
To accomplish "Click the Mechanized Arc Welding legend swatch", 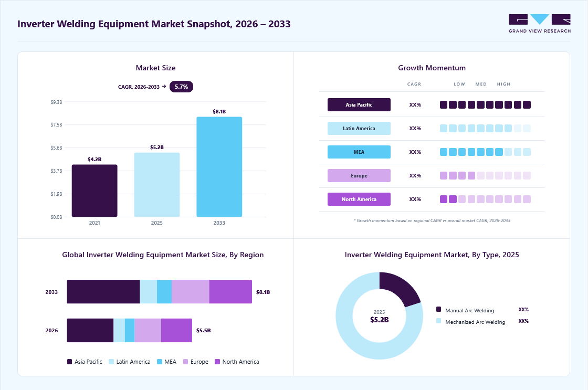I will (438, 321).
